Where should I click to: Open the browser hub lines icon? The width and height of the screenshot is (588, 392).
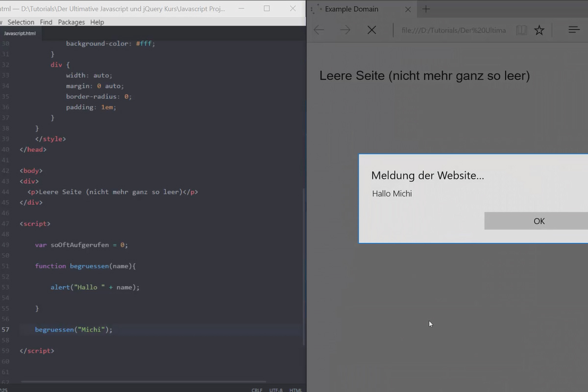coord(574,30)
